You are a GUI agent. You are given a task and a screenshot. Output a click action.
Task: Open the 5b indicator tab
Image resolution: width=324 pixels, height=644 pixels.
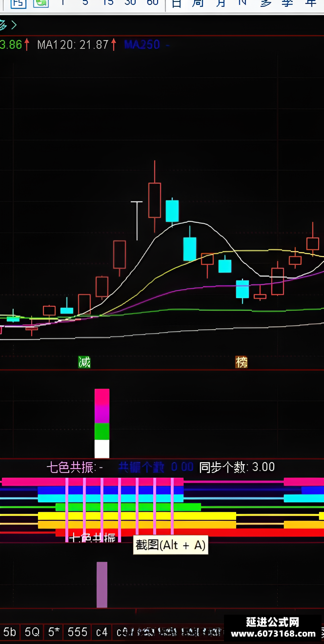[x=10, y=632]
